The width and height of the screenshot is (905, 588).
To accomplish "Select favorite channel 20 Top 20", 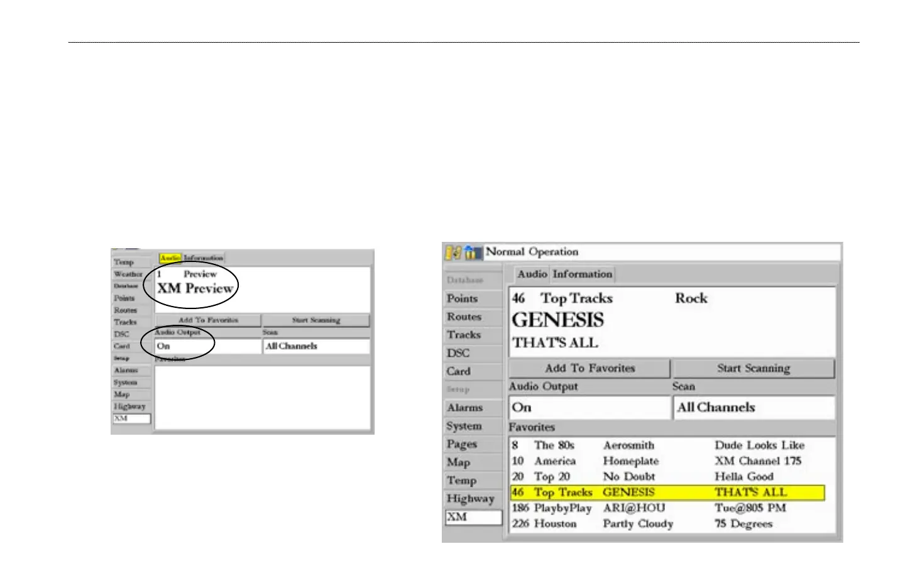I will pos(667,477).
